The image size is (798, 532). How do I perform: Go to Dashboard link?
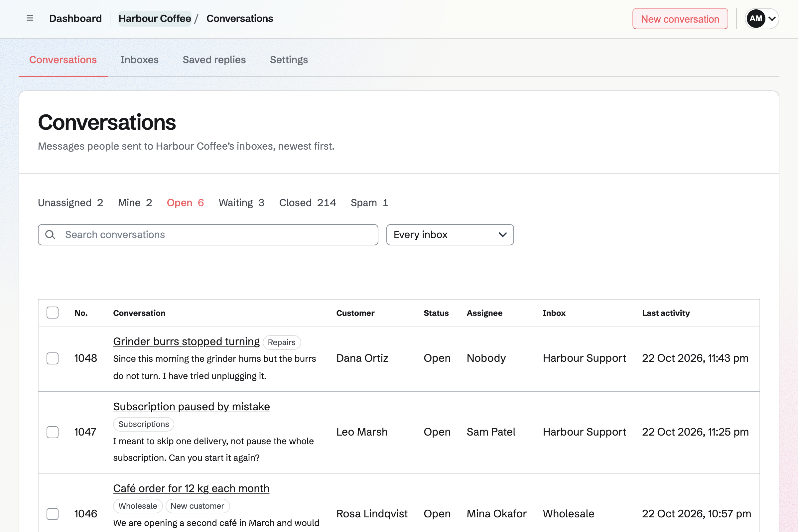(x=75, y=18)
